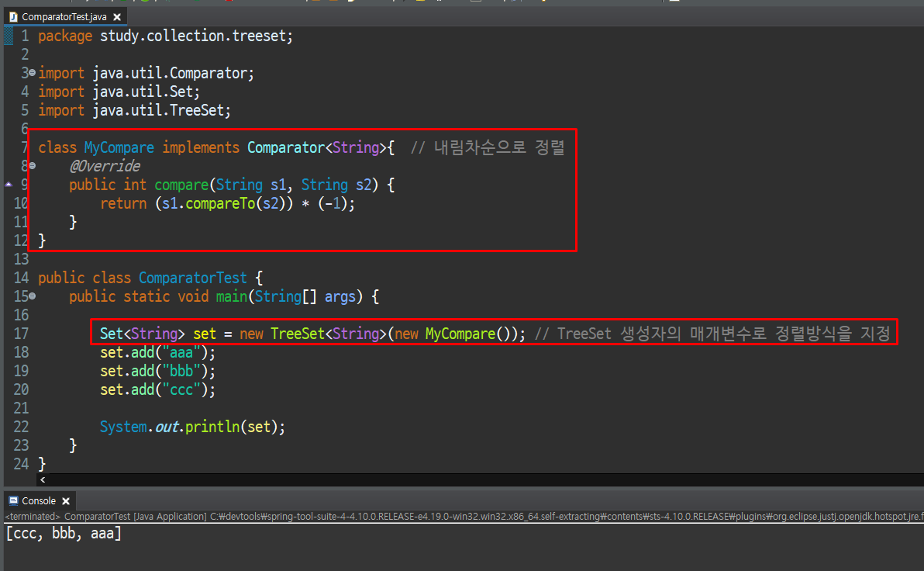Click the override indicator marker at line 9
The width and height of the screenshot is (924, 571).
point(9,184)
